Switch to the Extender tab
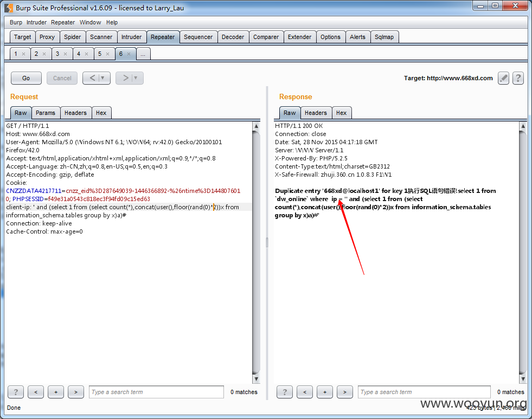Viewport: 532px width, 419px height. pyautogui.click(x=299, y=37)
